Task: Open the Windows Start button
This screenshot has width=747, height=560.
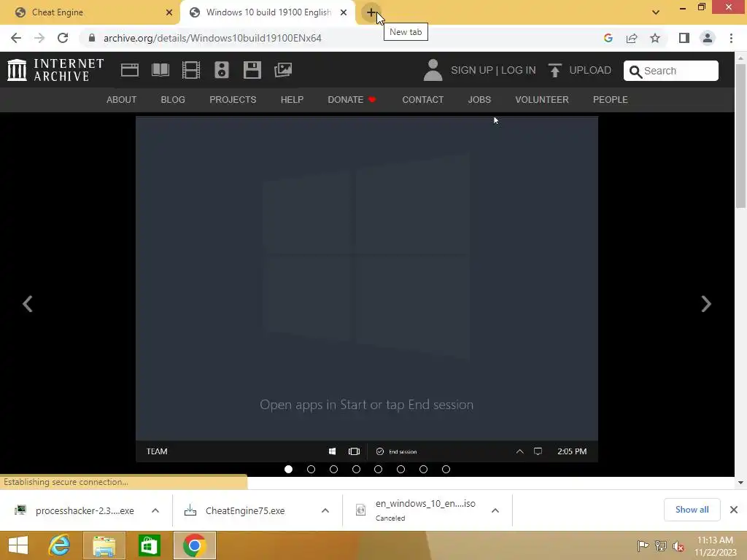Action: coord(18,545)
